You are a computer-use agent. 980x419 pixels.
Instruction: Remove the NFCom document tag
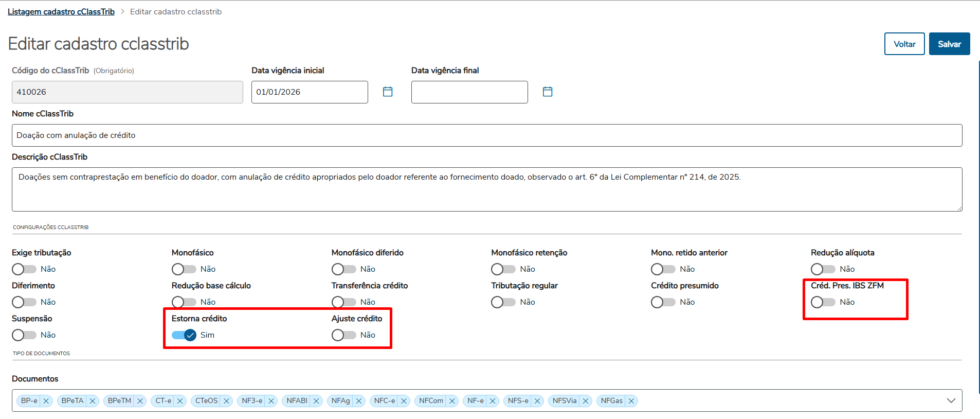coord(452,401)
